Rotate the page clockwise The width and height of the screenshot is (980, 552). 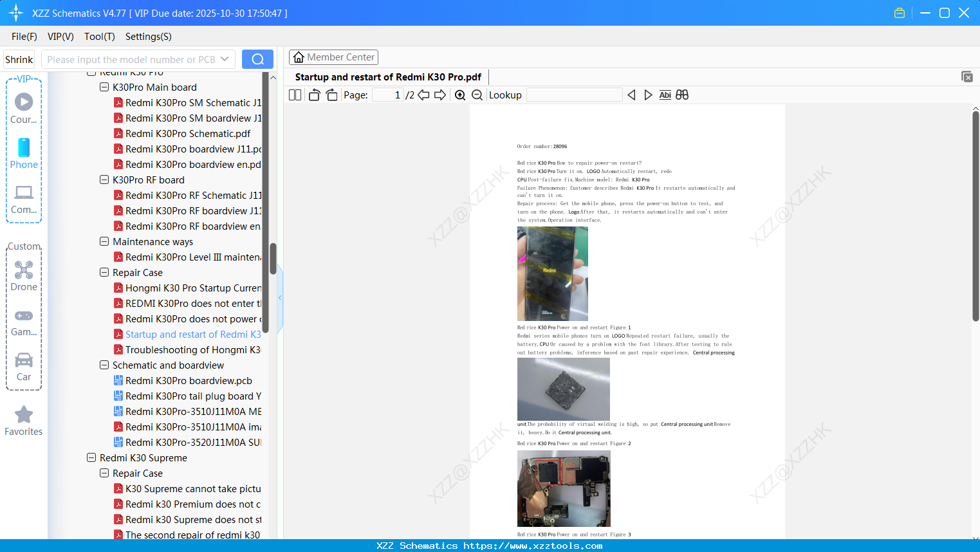point(332,95)
